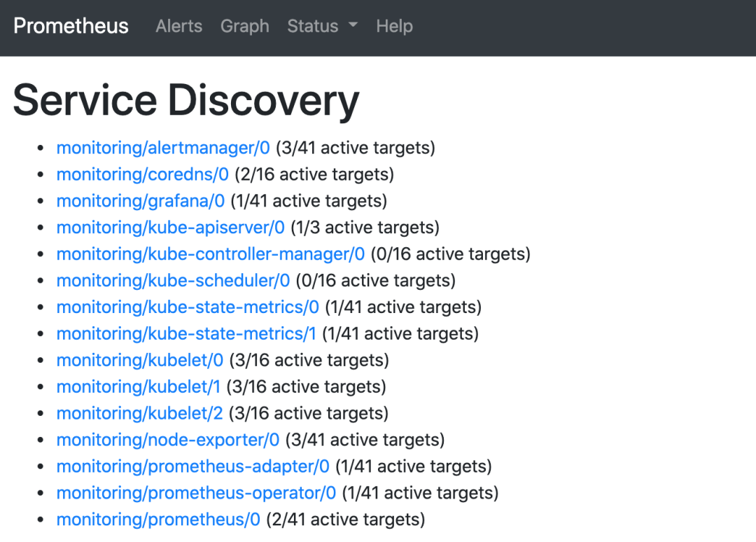
Task: Click "(0/16 active targets)" beside kube-controller-manager
Action: tap(450, 254)
